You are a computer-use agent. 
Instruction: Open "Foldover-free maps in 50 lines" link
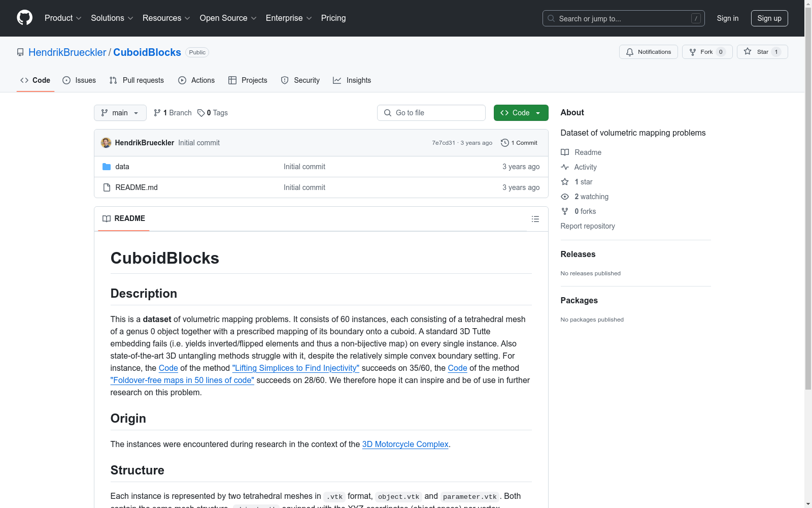(x=182, y=380)
